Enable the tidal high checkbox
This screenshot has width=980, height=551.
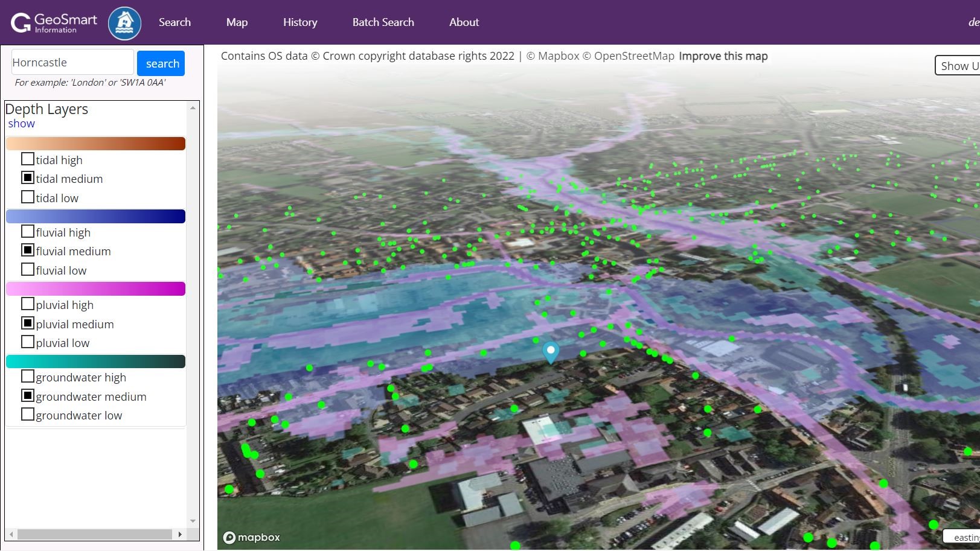coord(27,159)
